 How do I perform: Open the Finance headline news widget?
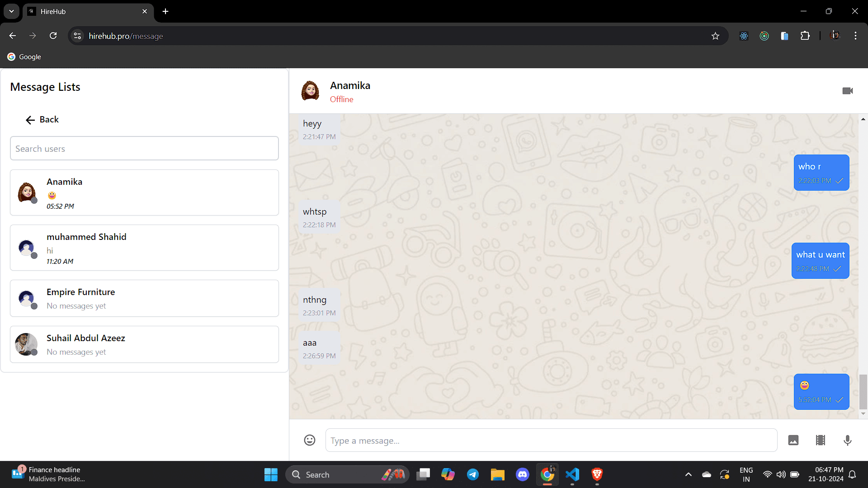click(48, 474)
